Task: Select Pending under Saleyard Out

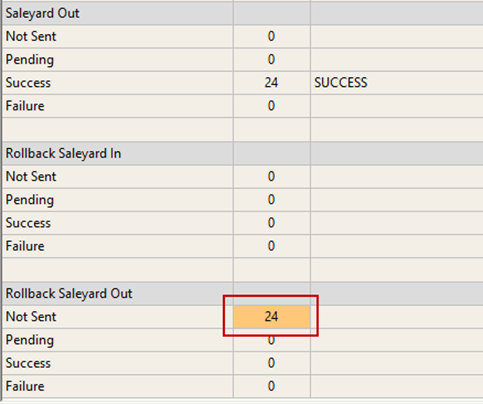Action: tap(30, 60)
